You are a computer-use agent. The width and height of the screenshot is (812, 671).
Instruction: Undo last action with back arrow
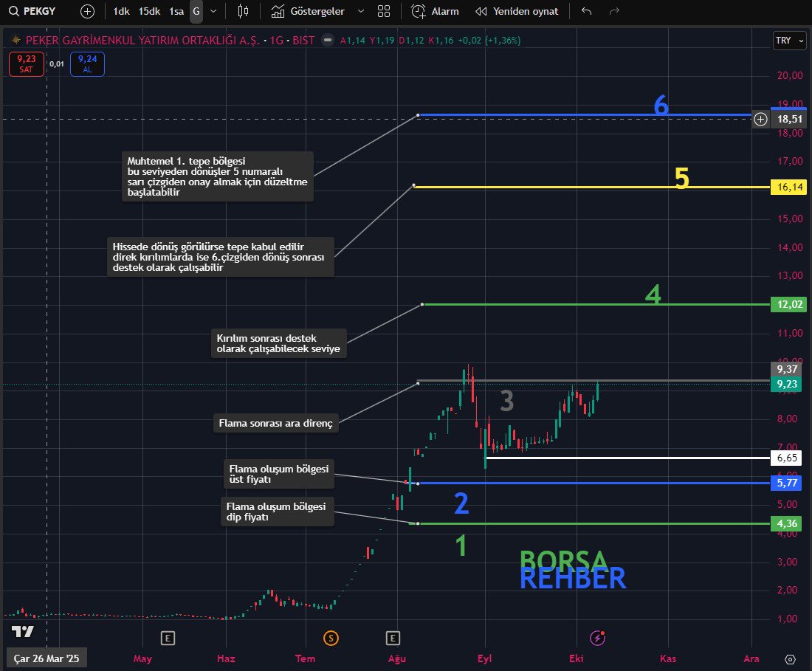586,11
